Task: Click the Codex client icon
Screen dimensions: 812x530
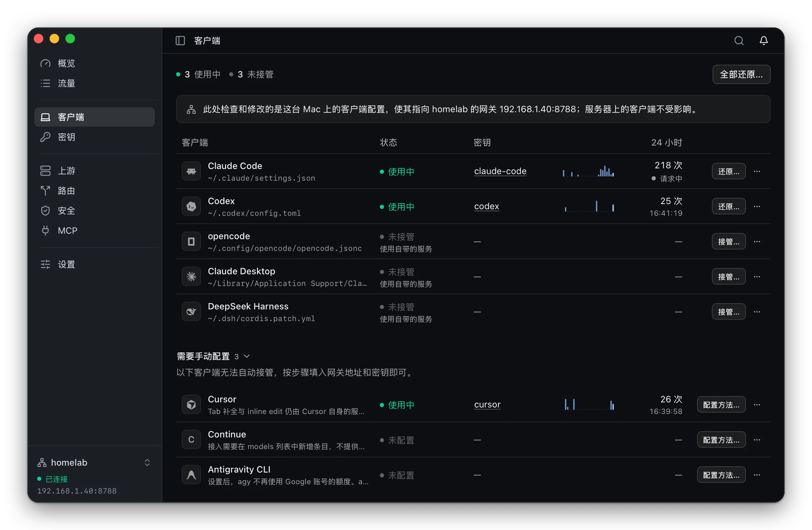Action: click(191, 206)
